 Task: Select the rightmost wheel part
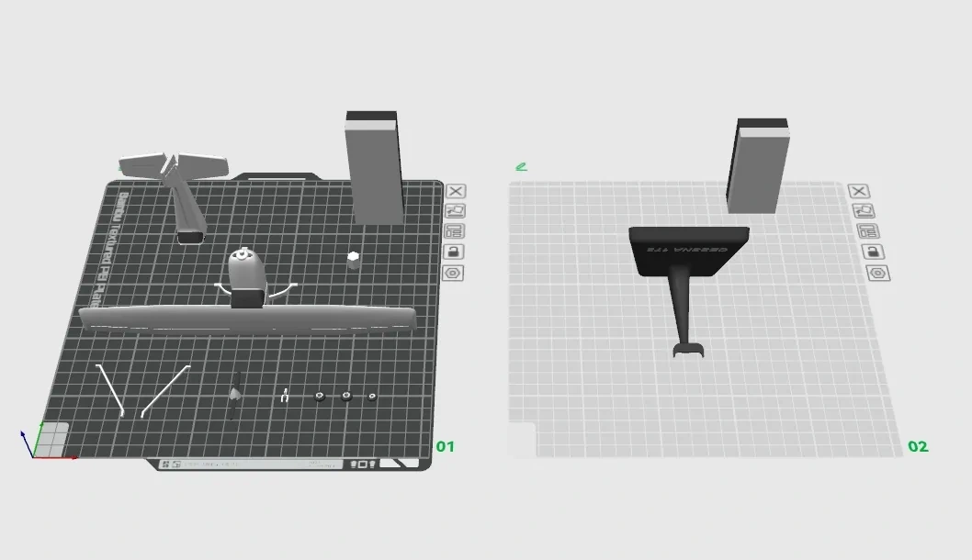372,397
